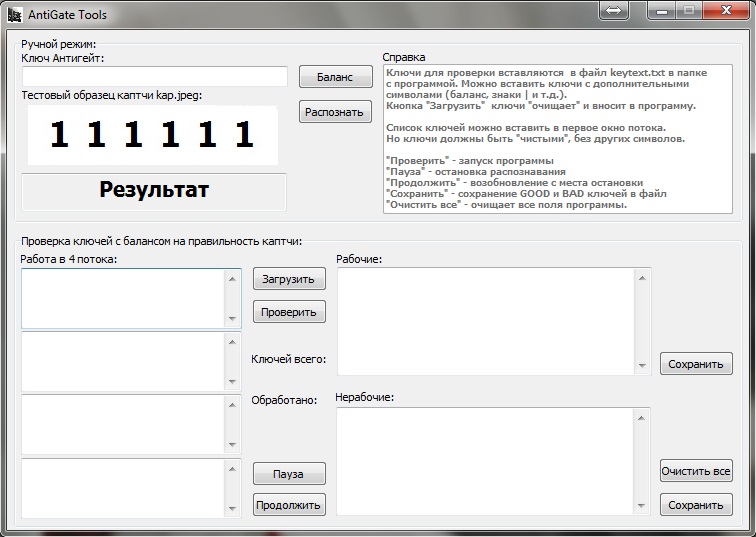The height and width of the screenshot is (537, 756).
Task: Click the Ручной режим: group label
Action: 59,44
